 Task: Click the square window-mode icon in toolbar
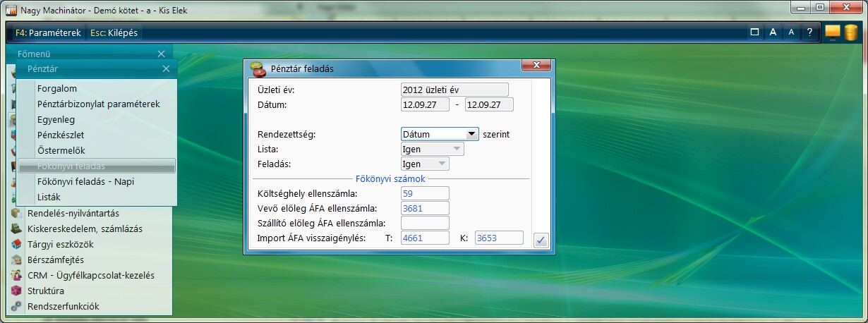(754, 32)
